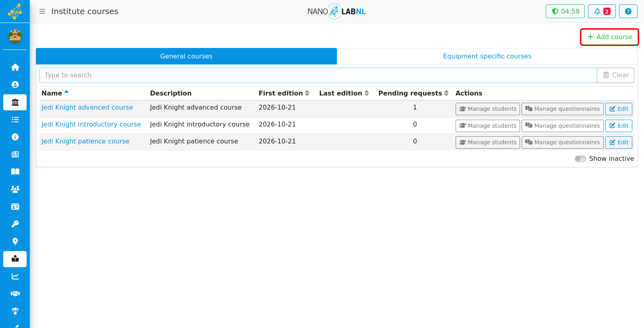The image size is (644, 328).
Task: Open the hamburger menu toggle
Action: [42, 11]
